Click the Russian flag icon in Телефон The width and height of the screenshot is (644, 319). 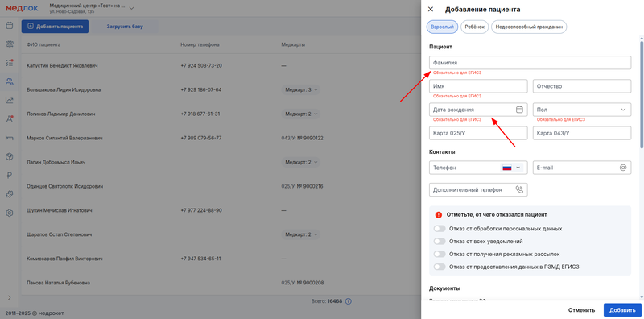pyautogui.click(x=507, y=168)
